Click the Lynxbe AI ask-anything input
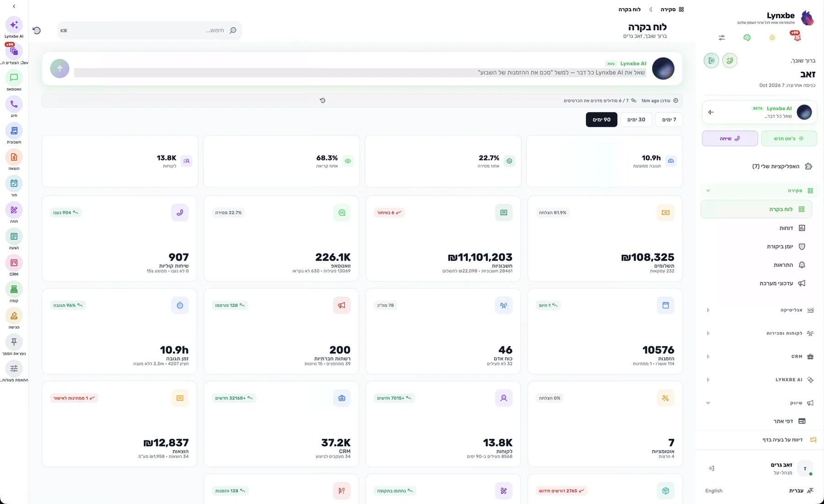Viewport: 824px width, 504px height. pyautogui.click(x=360, y=72)
